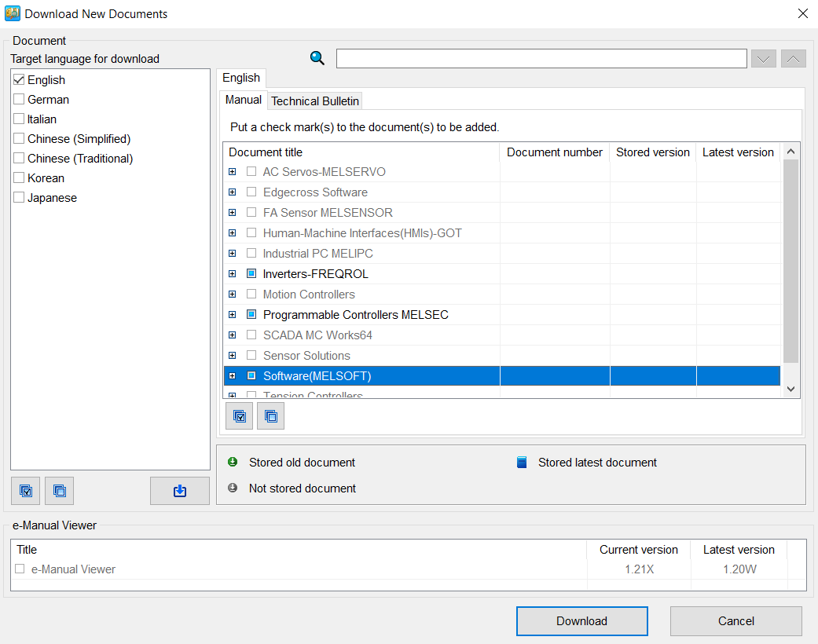Enable the German language checkbox
This screenshot has width=818, height=644.
coord(20,99)
